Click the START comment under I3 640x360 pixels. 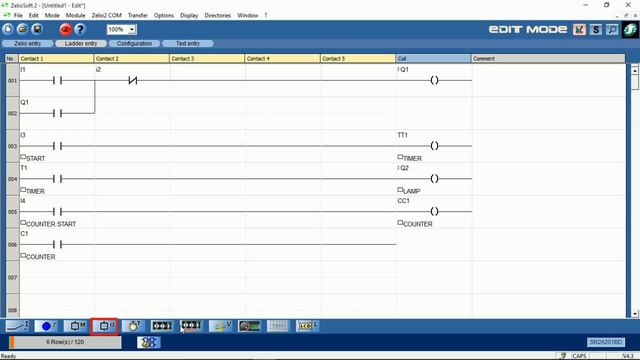click(x=36, y=158)
